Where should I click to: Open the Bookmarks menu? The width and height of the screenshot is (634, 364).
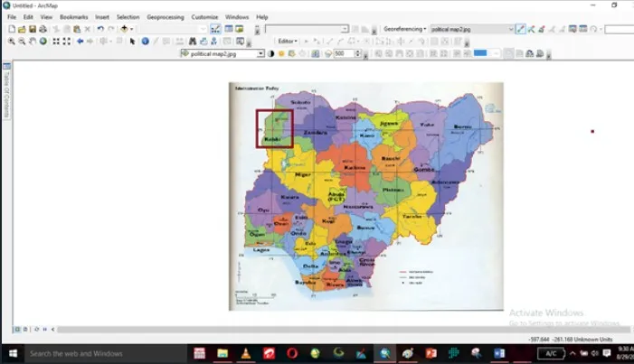(73, 17)
